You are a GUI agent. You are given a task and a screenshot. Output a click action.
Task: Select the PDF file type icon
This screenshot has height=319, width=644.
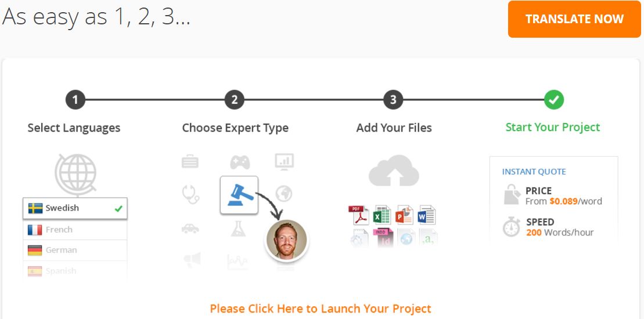pos(358,215)
